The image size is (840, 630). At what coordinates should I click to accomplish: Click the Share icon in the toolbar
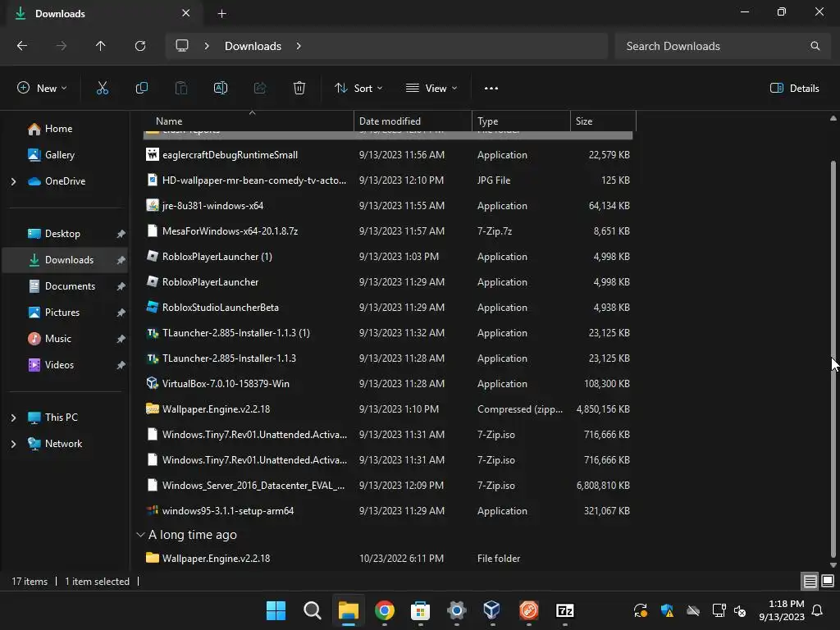(260, 89)
